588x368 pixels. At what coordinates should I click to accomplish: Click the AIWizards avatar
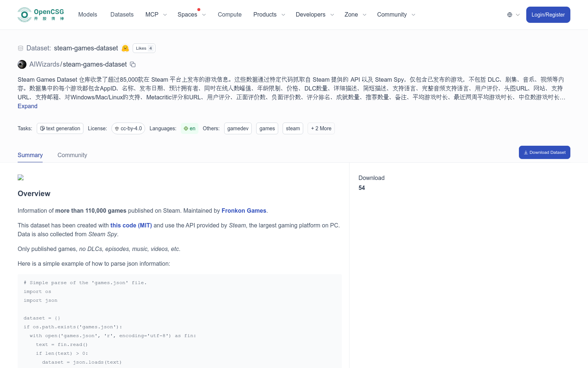click(x=22, y=64)
